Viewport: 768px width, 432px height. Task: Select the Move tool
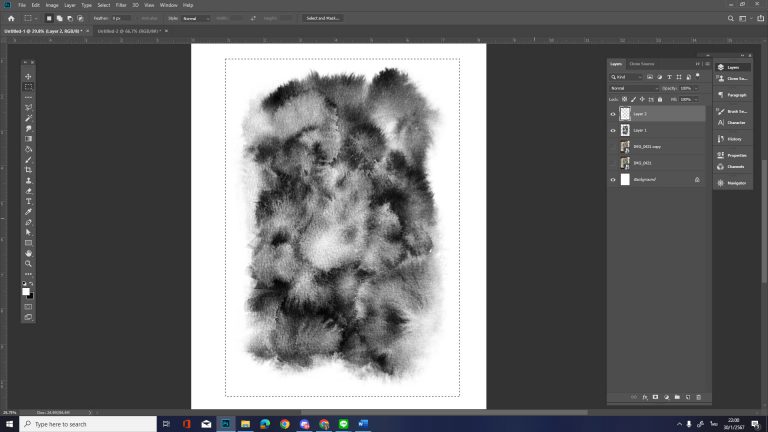pos(28,77)
